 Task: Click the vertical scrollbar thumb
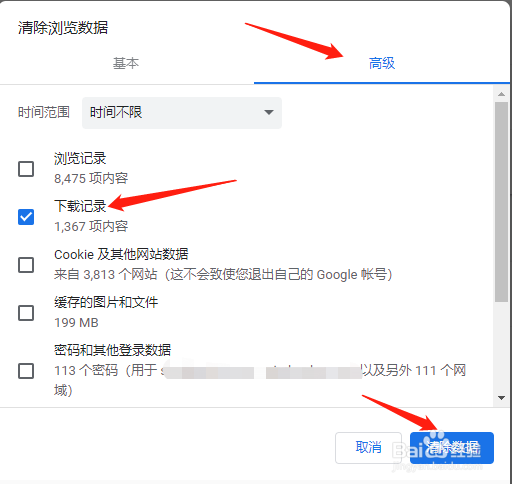pyautogui.click(x=501, y=202)
